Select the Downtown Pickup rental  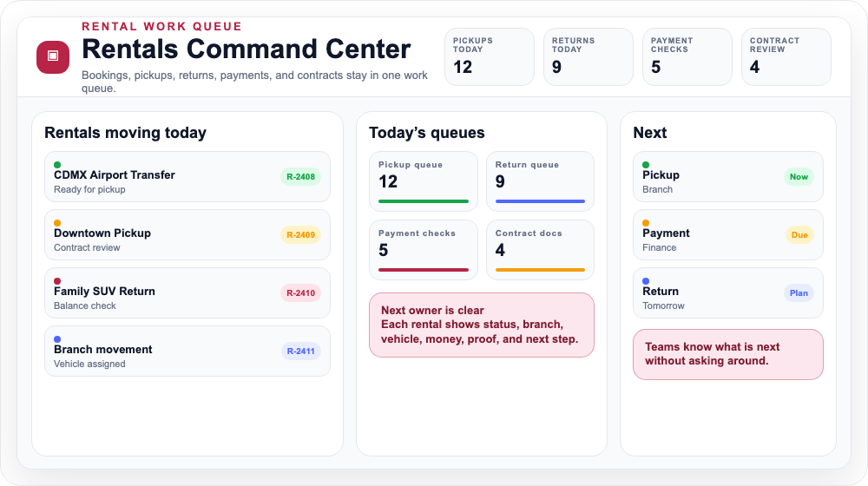point(187,234)
